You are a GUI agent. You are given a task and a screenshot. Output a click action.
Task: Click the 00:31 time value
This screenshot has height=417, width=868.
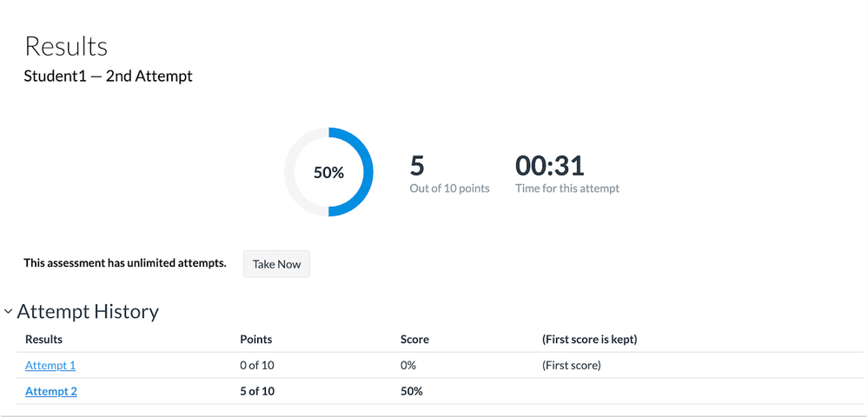pos(550,166)
